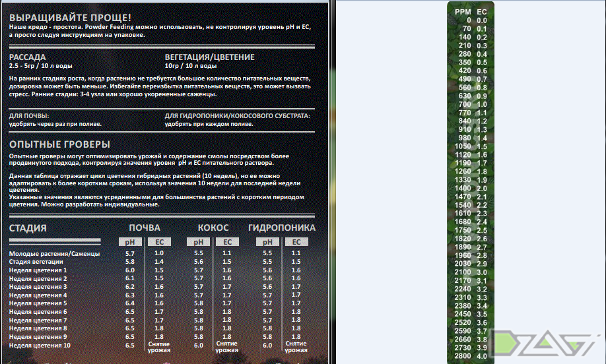Click the "Неделя цветения 4" row label
Screen dimensions: 606x364
click(x=38, y=295)
